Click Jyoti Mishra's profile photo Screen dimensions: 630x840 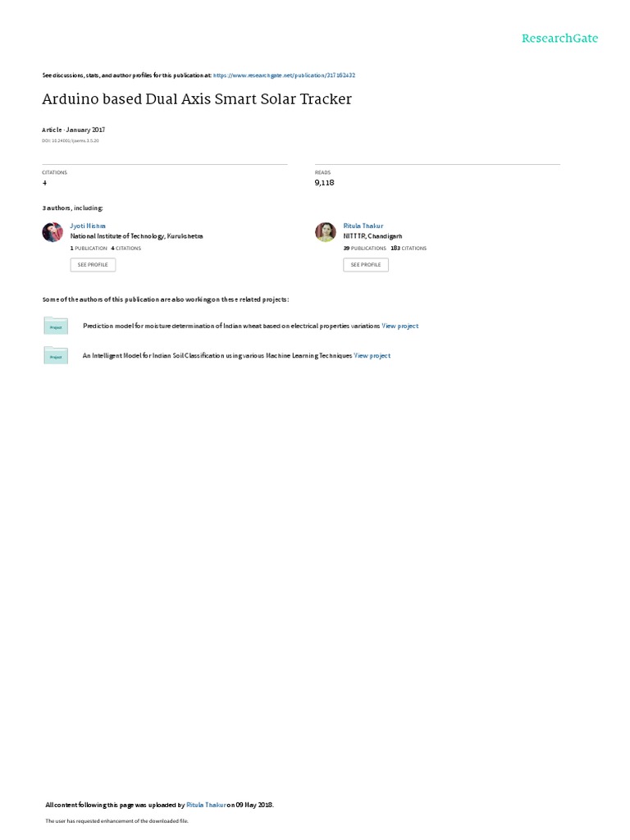52,232
